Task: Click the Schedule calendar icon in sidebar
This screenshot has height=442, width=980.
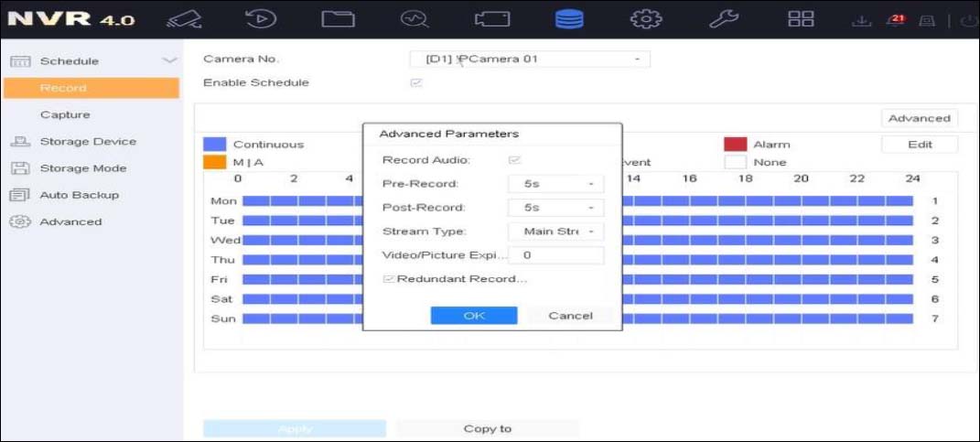Action: click(21, 61)
